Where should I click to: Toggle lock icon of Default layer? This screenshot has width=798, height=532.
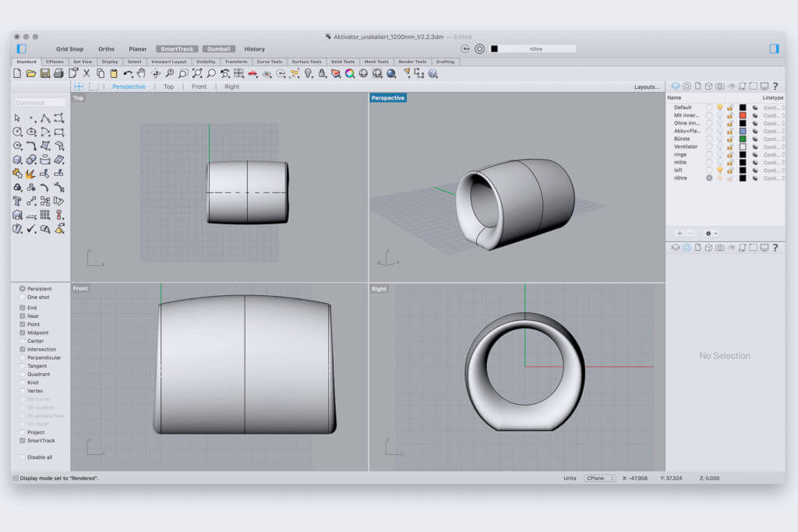729,107
